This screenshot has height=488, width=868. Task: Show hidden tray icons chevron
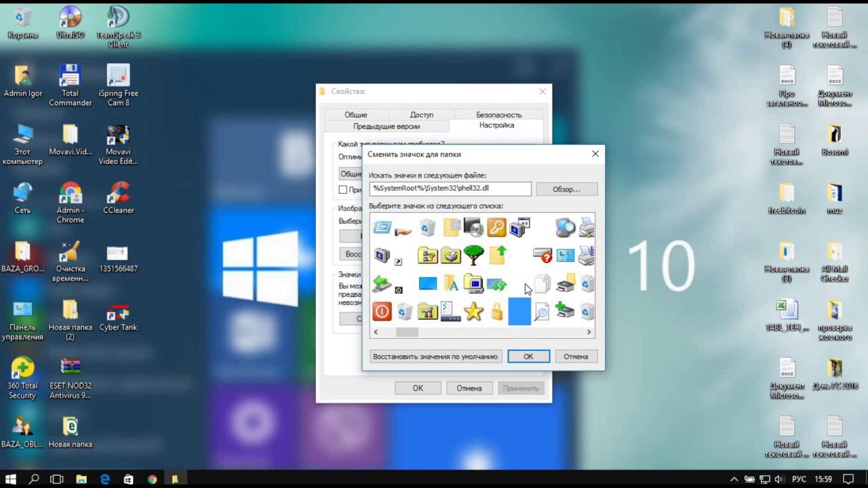coord(733,479)
